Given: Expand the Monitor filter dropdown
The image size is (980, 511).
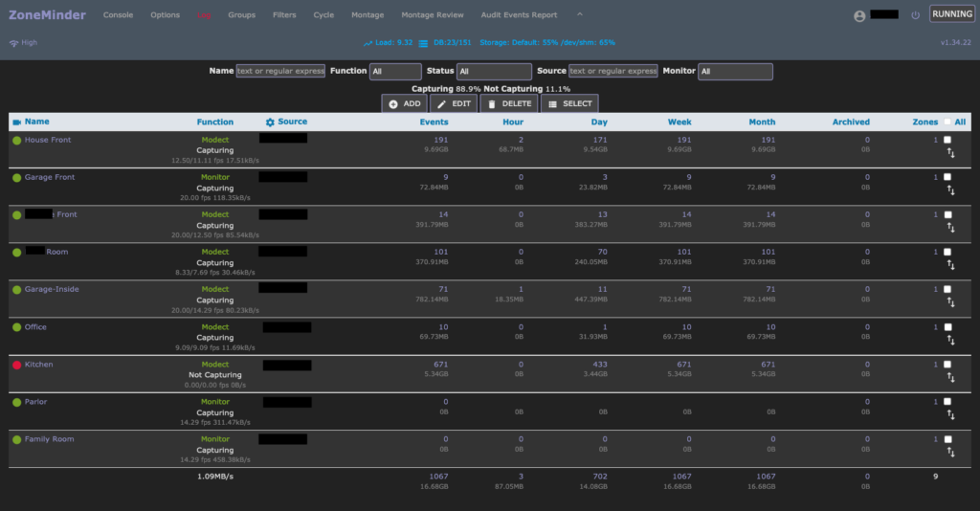Looking at the screenshot, I should click(735, 72).
